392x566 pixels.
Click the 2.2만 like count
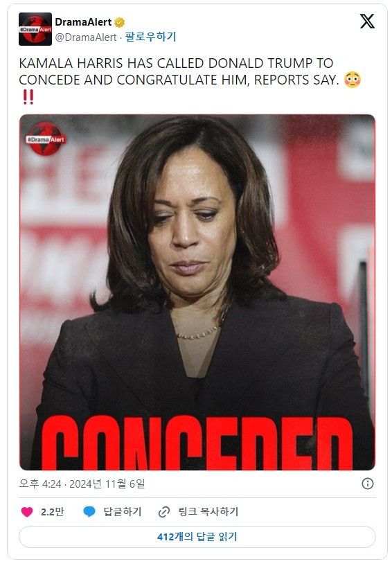coord(53,512)
